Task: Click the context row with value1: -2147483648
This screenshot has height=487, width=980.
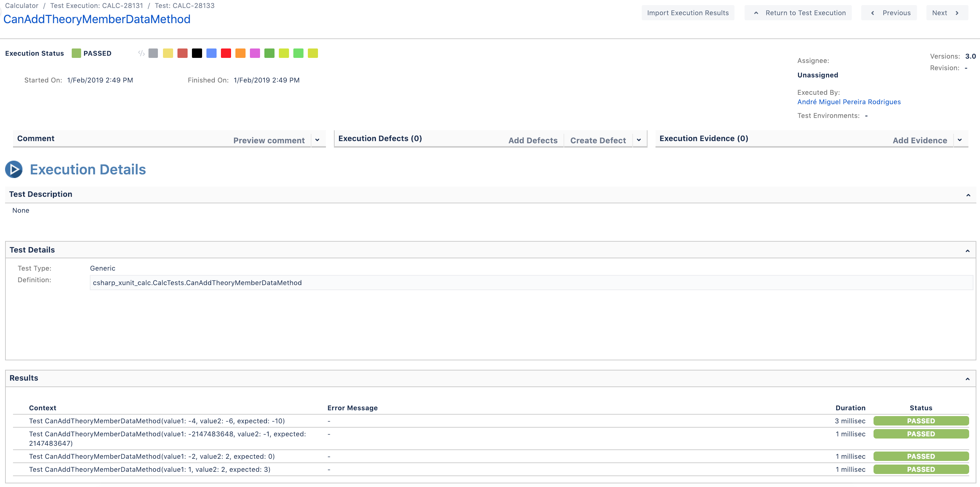Action: pos(491,439)
